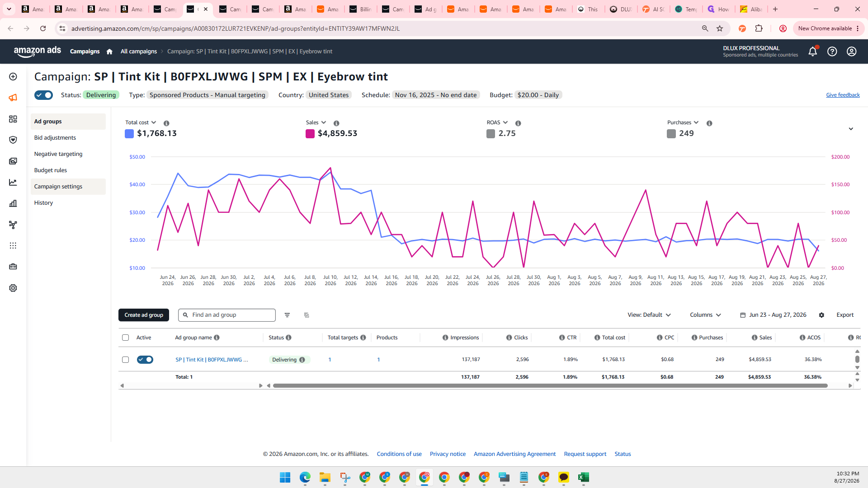The height and width of the screenshot is (488, 868).
Task: Open the dotted apps grid sidebar icon
Action: coord(13,245)
